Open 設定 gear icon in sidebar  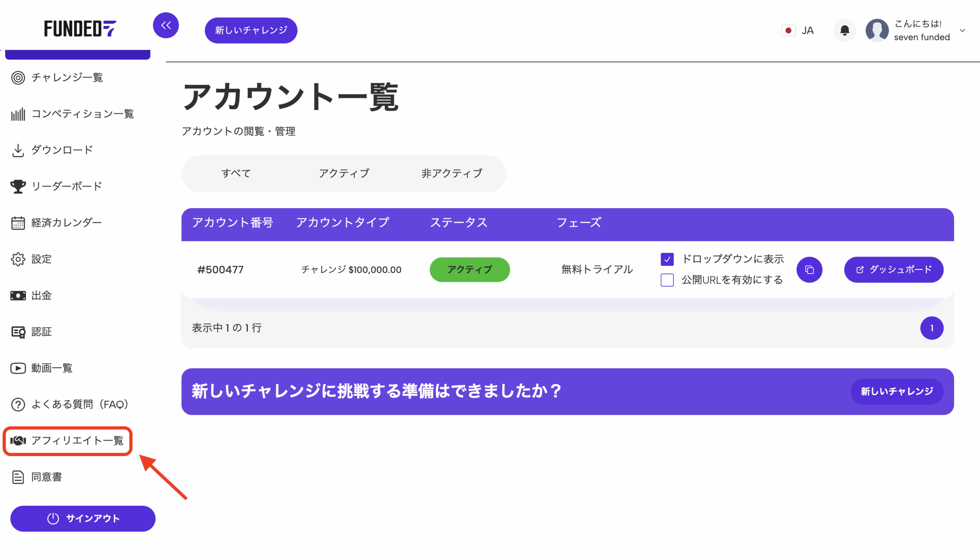click(x=18, y=259)
